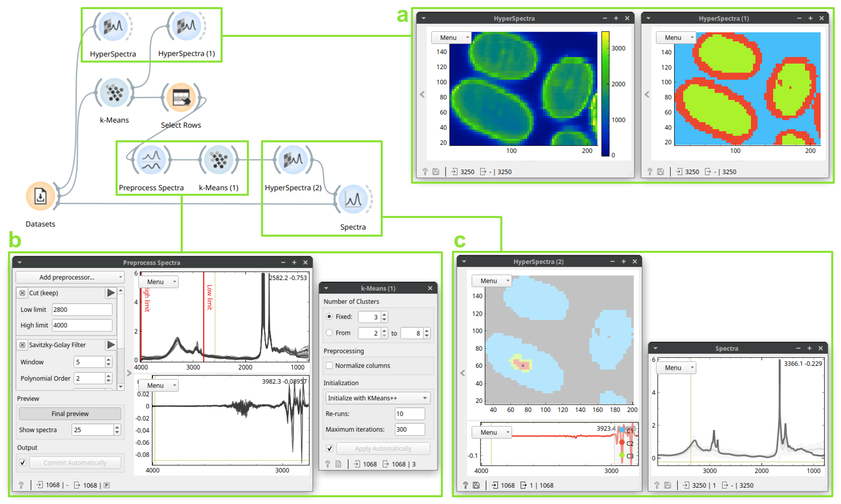Open the HyperSpectra window title menu arrow
The height and width of the screenshot is (504, 841).
click(x=423, y=18)
